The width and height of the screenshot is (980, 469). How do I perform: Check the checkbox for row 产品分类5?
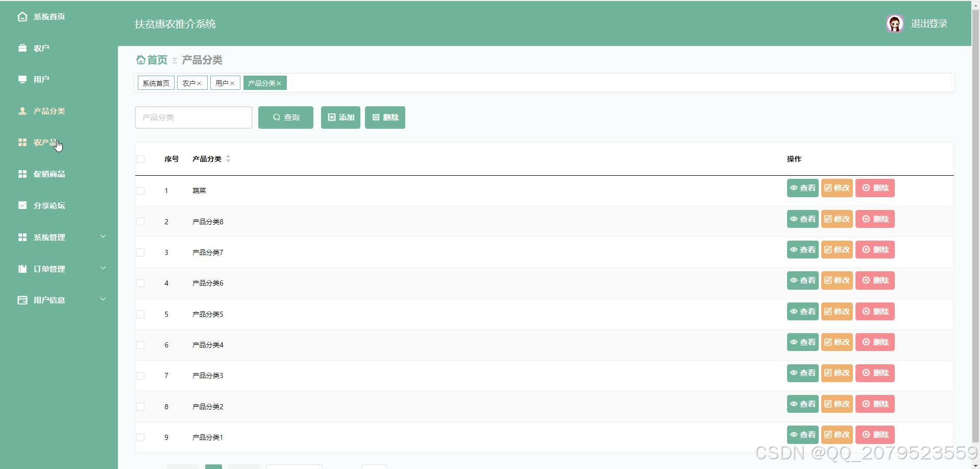140,314
